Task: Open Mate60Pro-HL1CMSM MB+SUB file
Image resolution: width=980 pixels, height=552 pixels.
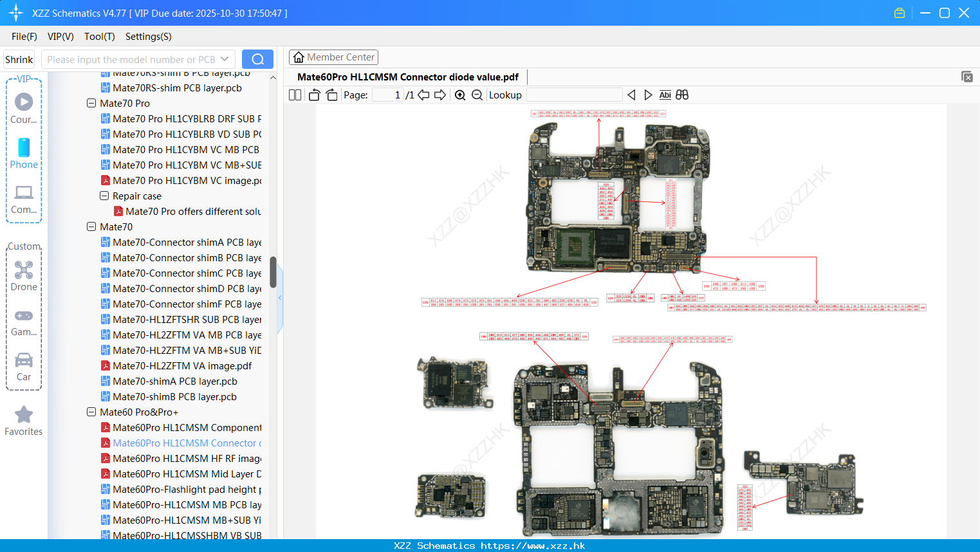Action: pyautogui.click(x=181, y=520)
